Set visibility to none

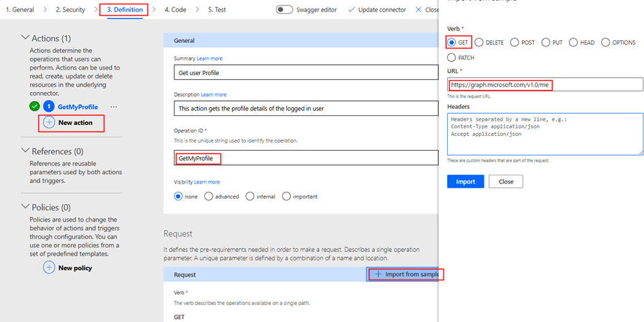click(179, 196)
